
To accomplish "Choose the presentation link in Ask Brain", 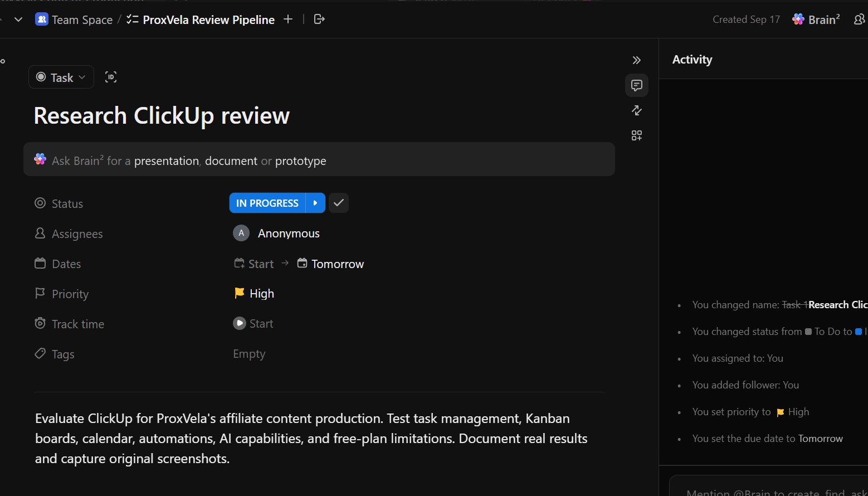I will [x=167, y=161].
